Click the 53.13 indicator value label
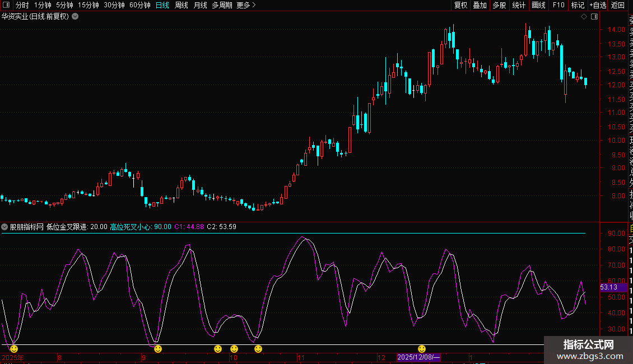 tap(608, 287)
